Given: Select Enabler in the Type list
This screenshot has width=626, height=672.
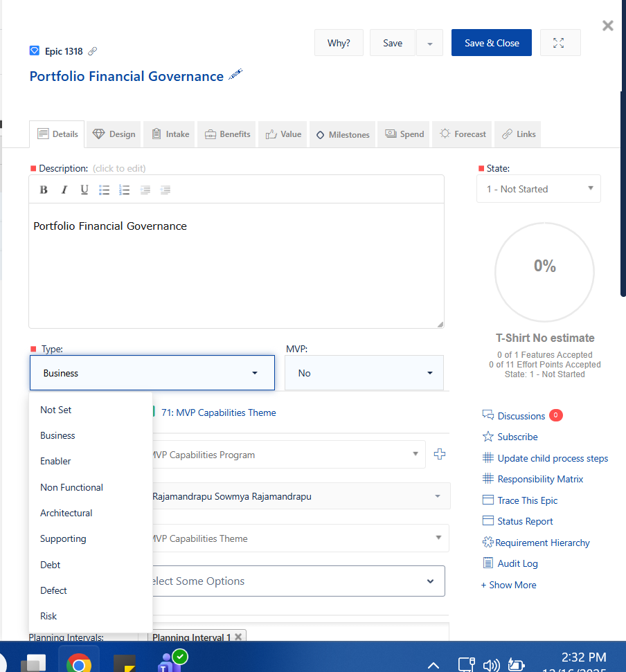Looking at the screenshot, I should point(91,461).
